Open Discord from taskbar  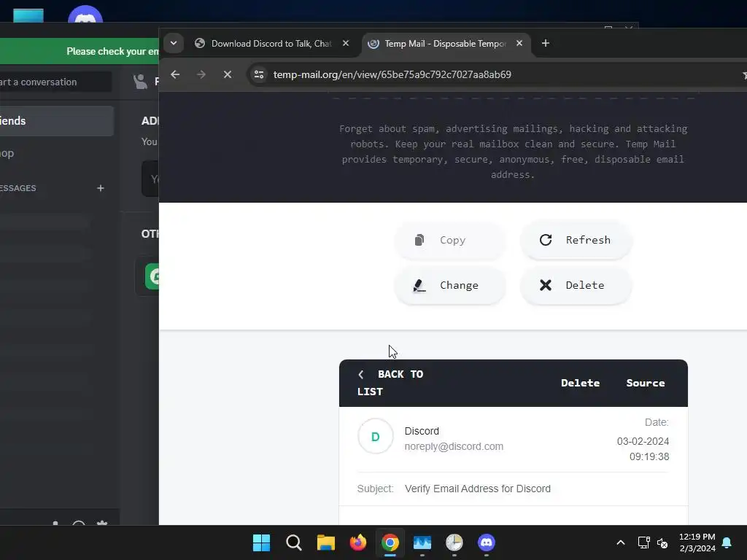(x=487, y=542)
